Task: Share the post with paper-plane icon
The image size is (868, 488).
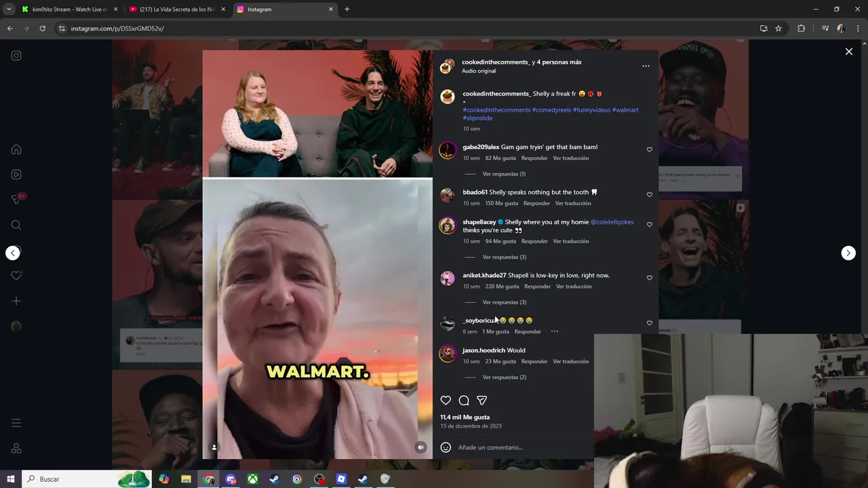Action: click(481, 401)
